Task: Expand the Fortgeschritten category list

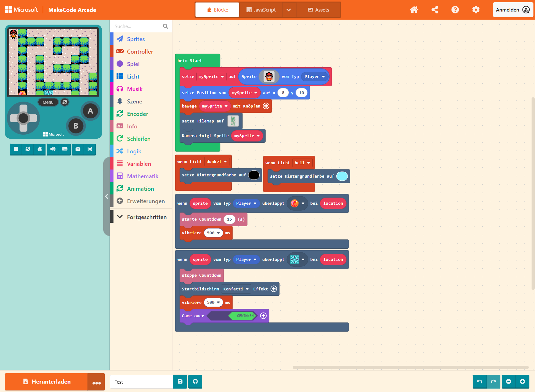Action: [x=142, y=217]
